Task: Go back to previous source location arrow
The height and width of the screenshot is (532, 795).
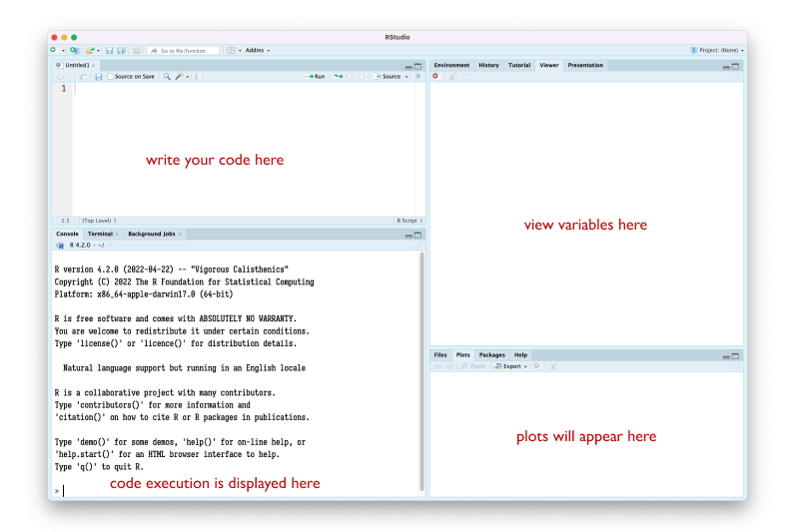Action: tap(60, 77)
